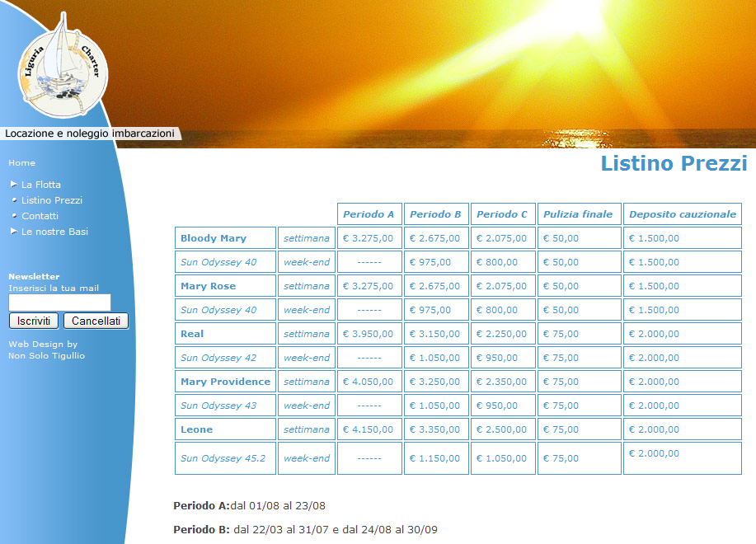This screenshot has height=544, width=756.
Task: Click Sun Odyssey 45.2 price € 1.150,00
Action: 436,458
